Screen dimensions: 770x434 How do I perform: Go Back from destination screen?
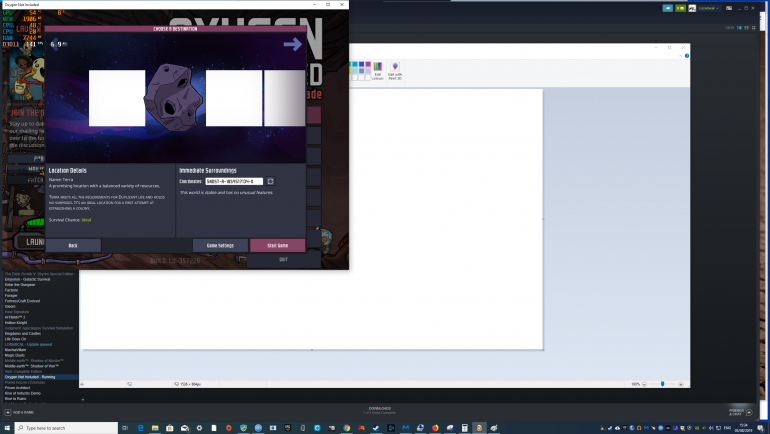(x=73, y=245)
